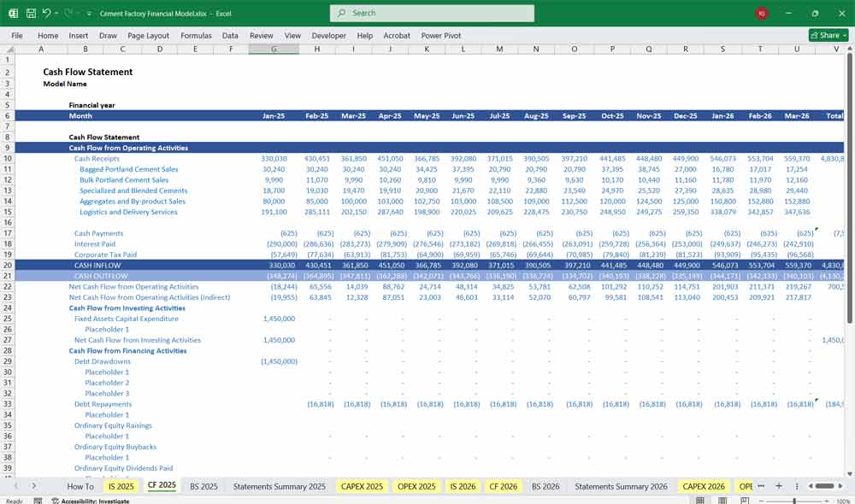The image size is (855, 504).
Task: Click the Save icon in Quick Access Toolbar
Action: [x=30, y=13]
